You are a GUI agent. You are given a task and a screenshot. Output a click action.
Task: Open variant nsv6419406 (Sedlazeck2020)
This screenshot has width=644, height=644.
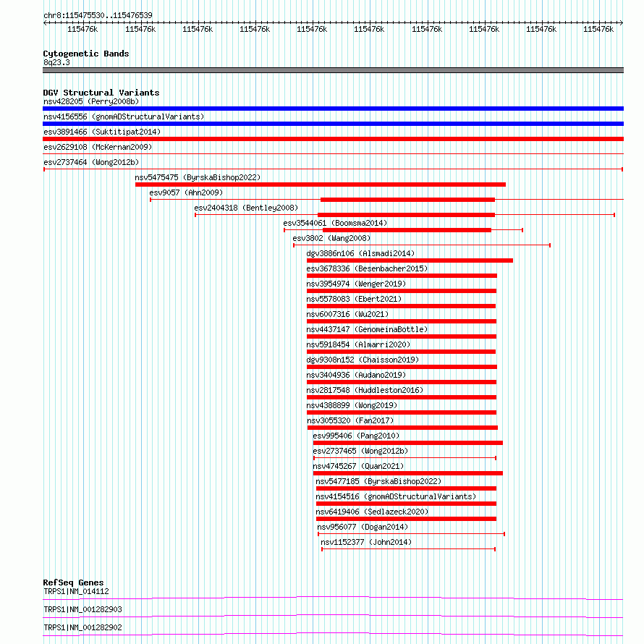tap(372, 512)
